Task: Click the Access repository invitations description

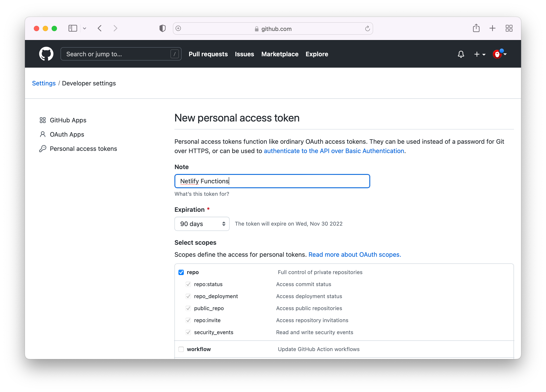Action: [312, 320]
